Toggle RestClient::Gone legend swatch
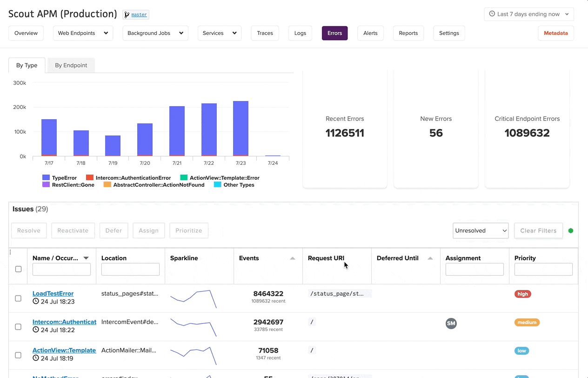The width and height of the screenshot is (588, 378). pyautogui.click(x=46, y=185)
